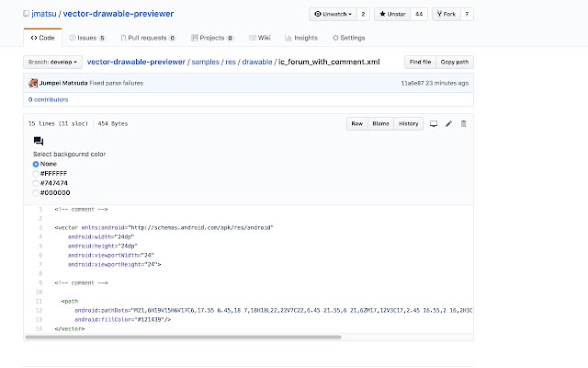Open vector-drawable-previewer repository title link
The image size is (588, 368).
pos(119,14)
